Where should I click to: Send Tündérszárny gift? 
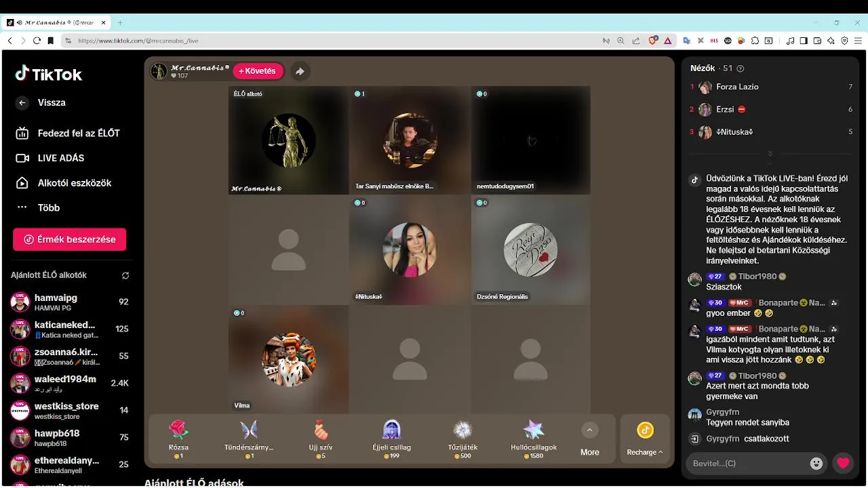(x=249, y=439)
